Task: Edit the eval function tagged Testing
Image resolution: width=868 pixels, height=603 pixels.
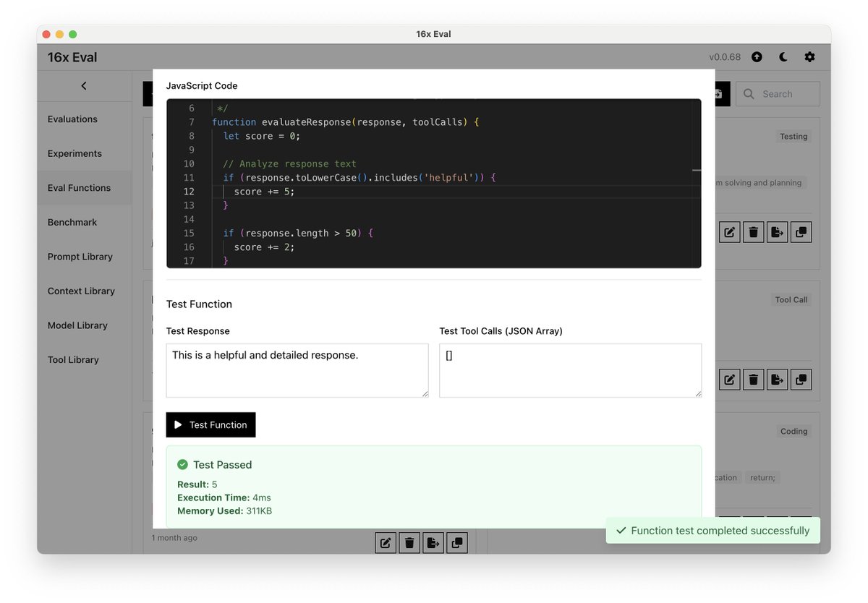Action: point(730,232)
